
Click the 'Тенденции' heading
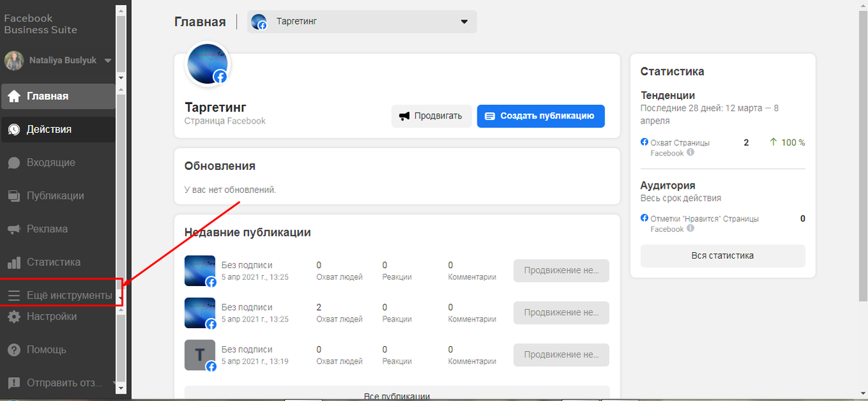668,95
